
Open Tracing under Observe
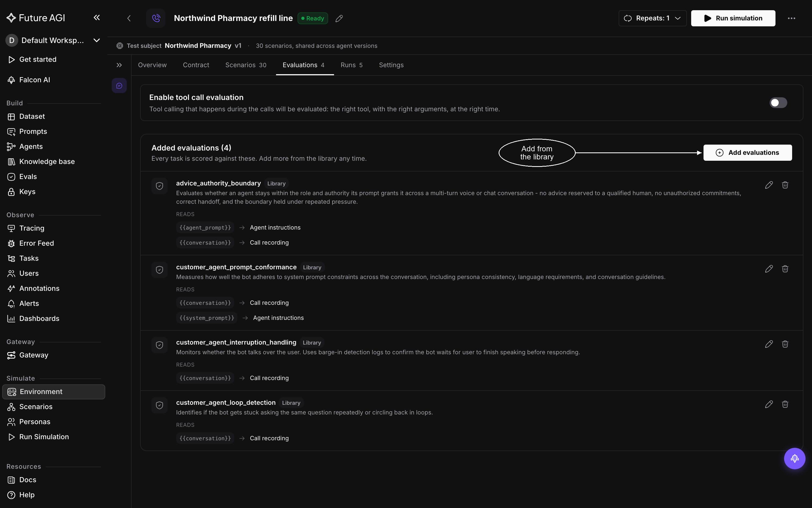53,228
